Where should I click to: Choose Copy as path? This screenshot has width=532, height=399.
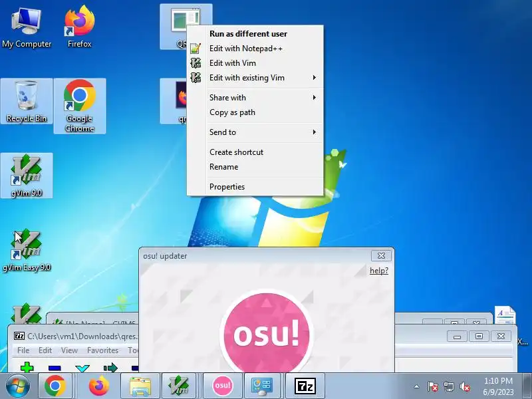tap(255, 112)
